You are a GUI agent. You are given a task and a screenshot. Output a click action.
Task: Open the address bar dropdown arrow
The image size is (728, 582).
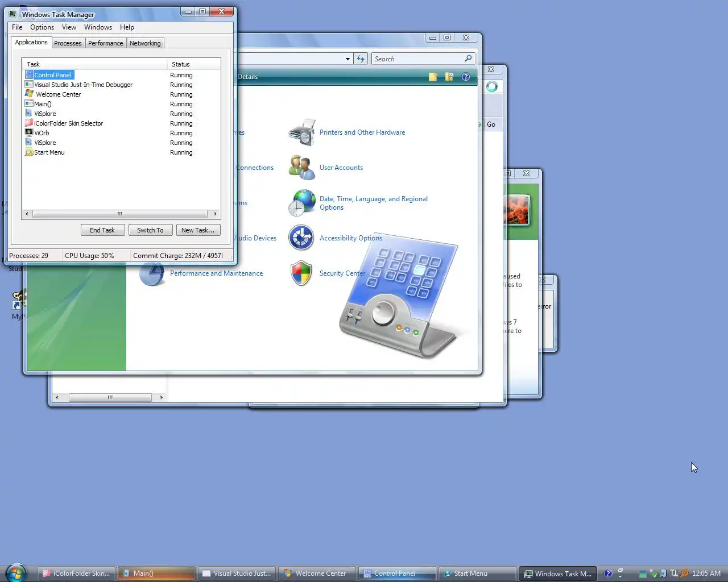(x=348, y=59)
